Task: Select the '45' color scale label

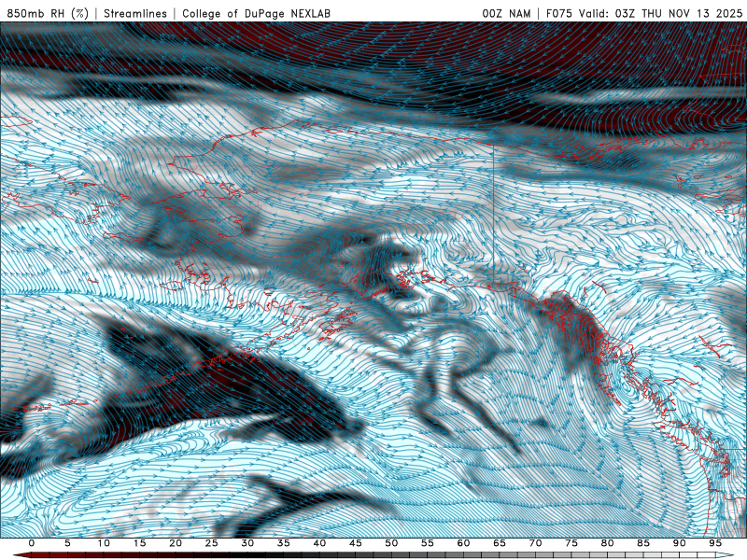Action: tap(356, 543)
